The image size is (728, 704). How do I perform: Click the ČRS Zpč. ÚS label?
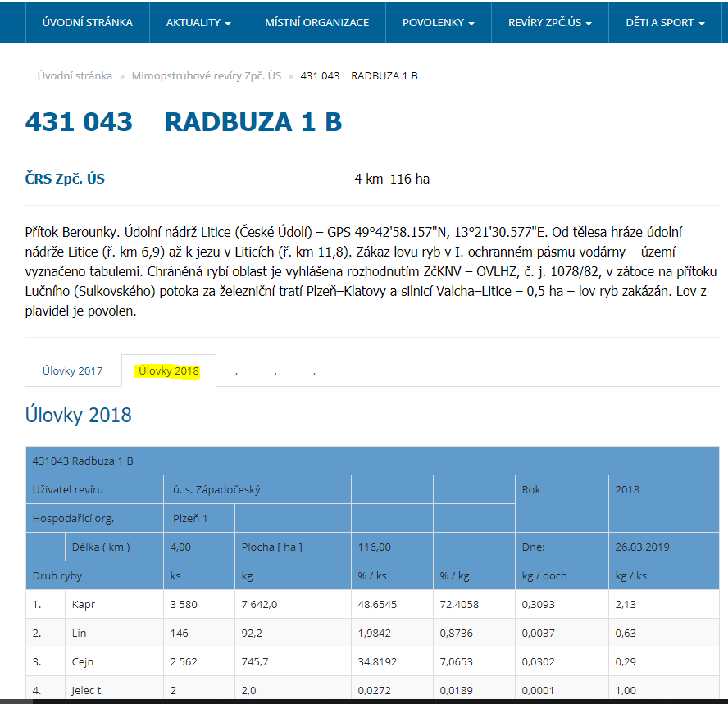66,179
